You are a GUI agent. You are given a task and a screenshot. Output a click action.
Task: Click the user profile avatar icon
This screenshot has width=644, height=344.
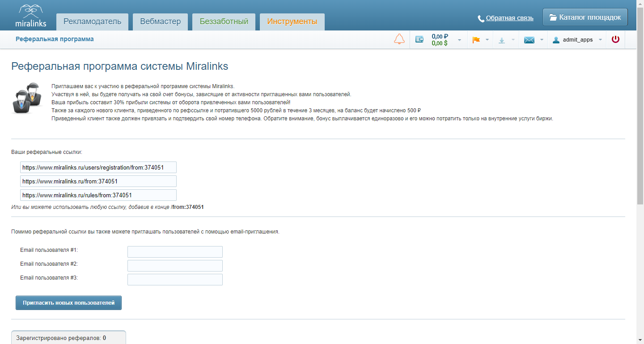tap(556, 40)
